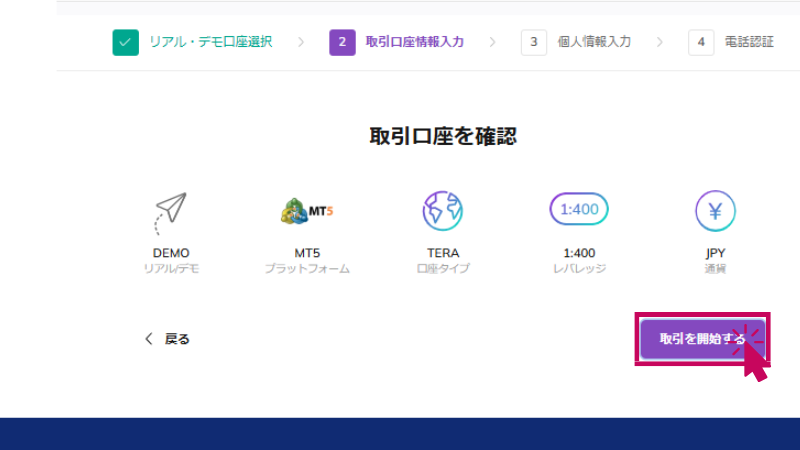The image size is (800, 450).
Task: Click the JPY label text
Action: click(715, 253)
